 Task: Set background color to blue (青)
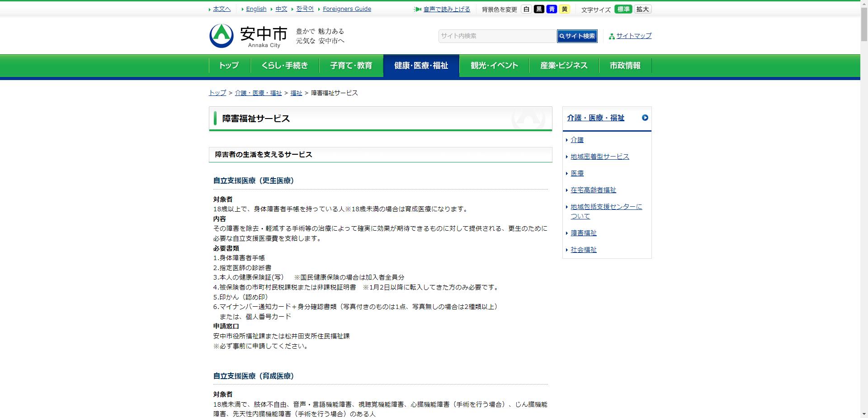click(x=552, y=9)
